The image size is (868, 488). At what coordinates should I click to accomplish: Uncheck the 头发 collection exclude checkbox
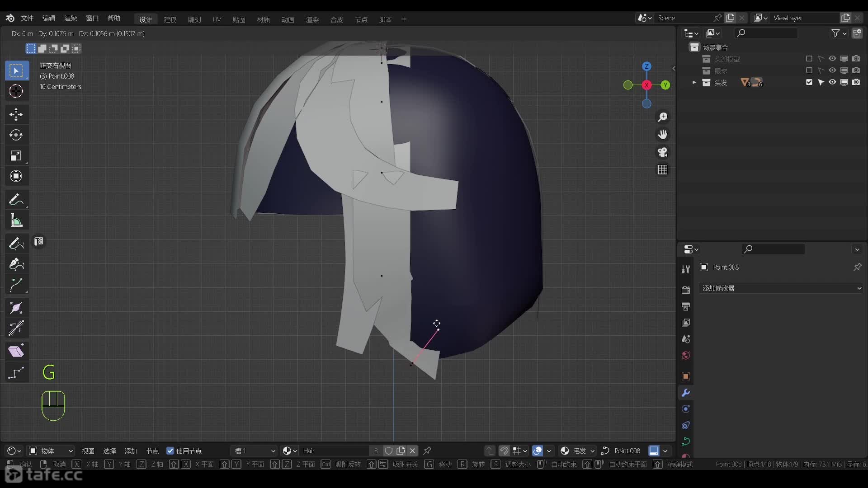click(x=809, y=82)
